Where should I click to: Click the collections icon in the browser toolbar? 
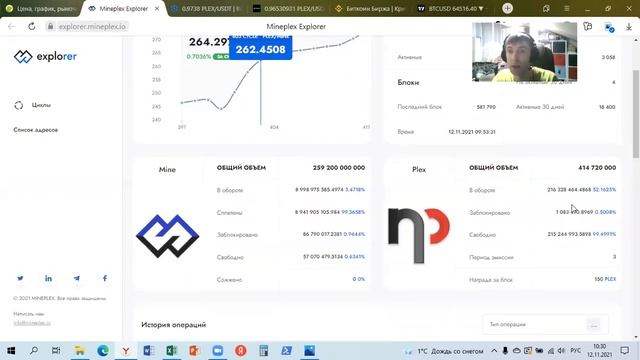tap(588, 27)
